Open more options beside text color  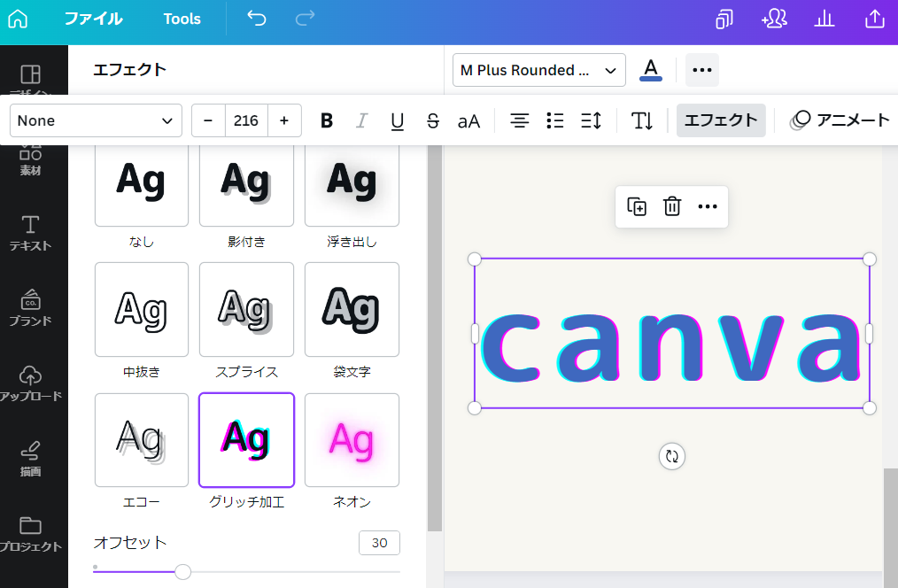702,70
